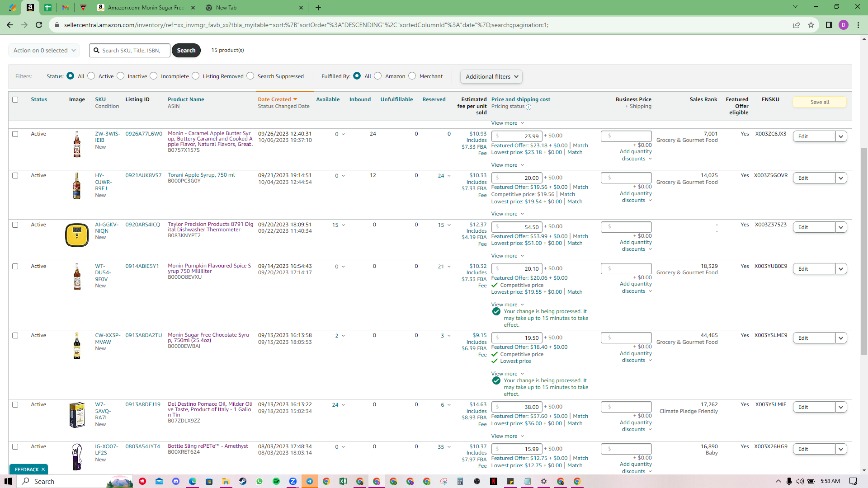Bookmark this page with the star icon

[811, 25]
